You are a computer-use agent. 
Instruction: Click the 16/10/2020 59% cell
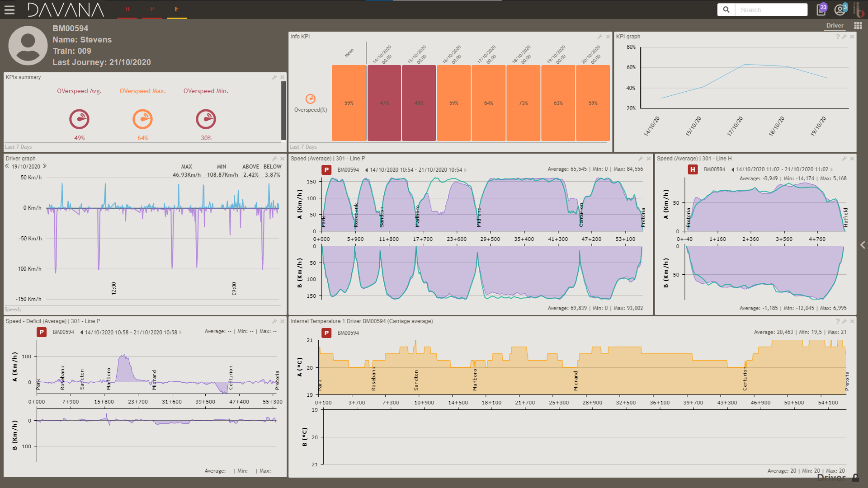[x=454, y=103]
